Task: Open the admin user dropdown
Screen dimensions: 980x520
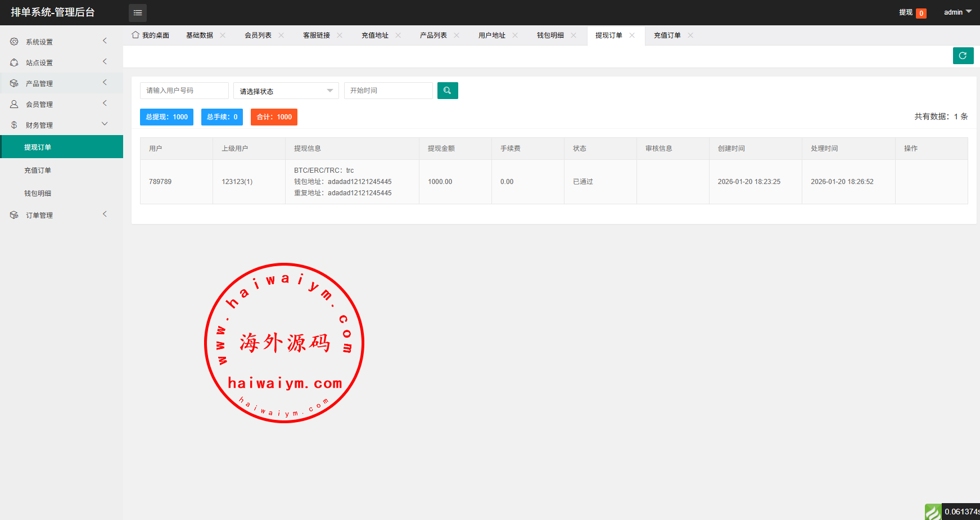Action: coord(957,12)
